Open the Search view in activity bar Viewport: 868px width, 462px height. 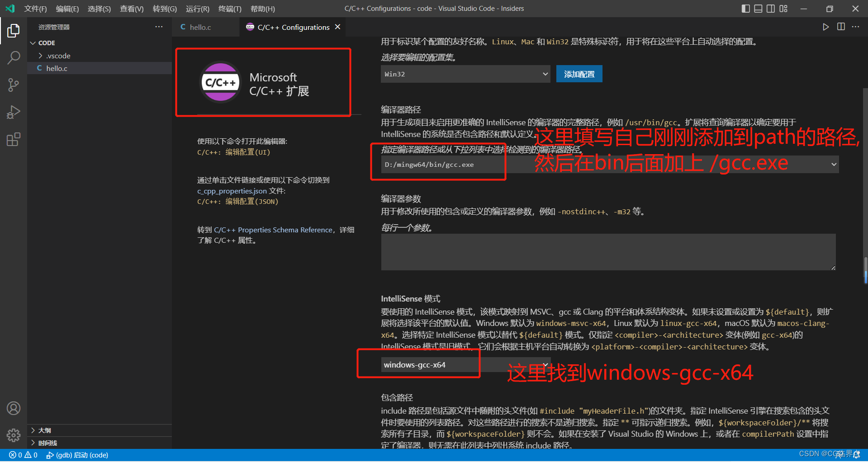click(x=14, y=58)
